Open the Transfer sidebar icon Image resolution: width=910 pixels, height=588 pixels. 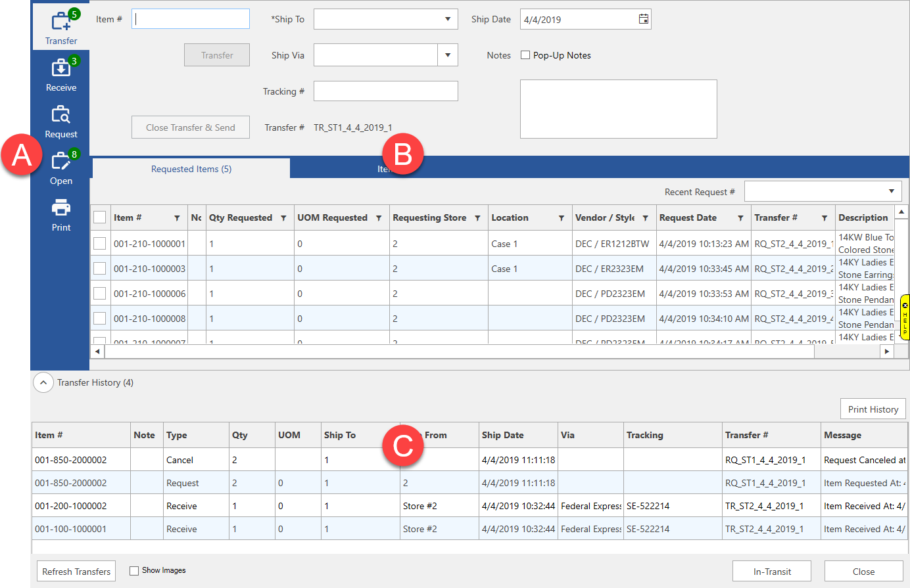(61, 28)
